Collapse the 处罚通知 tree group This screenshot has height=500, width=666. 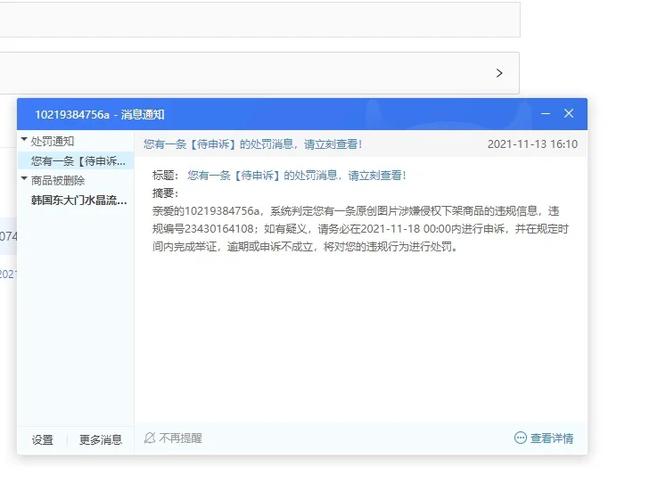25,139
